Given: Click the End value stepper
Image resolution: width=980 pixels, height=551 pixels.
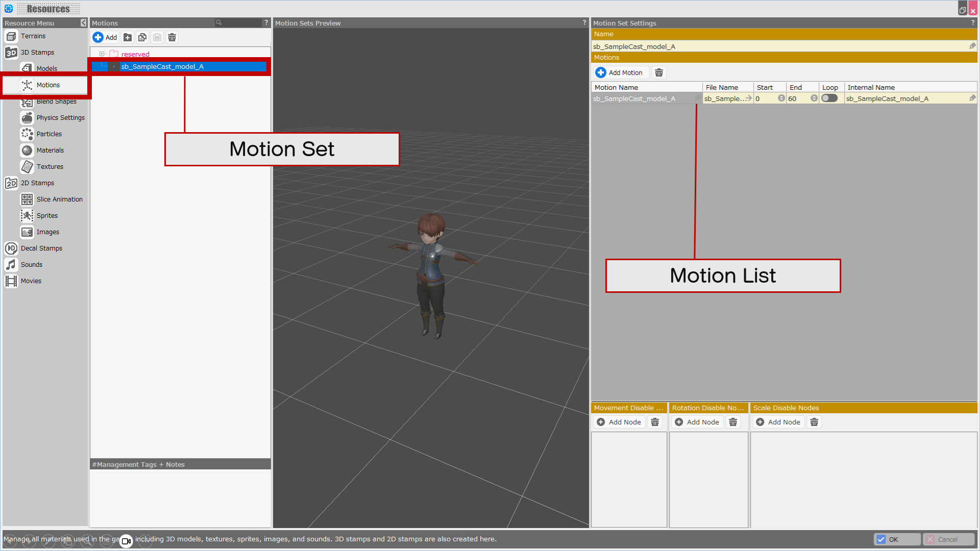Looking at the screenshot, I should coord(814,98).
